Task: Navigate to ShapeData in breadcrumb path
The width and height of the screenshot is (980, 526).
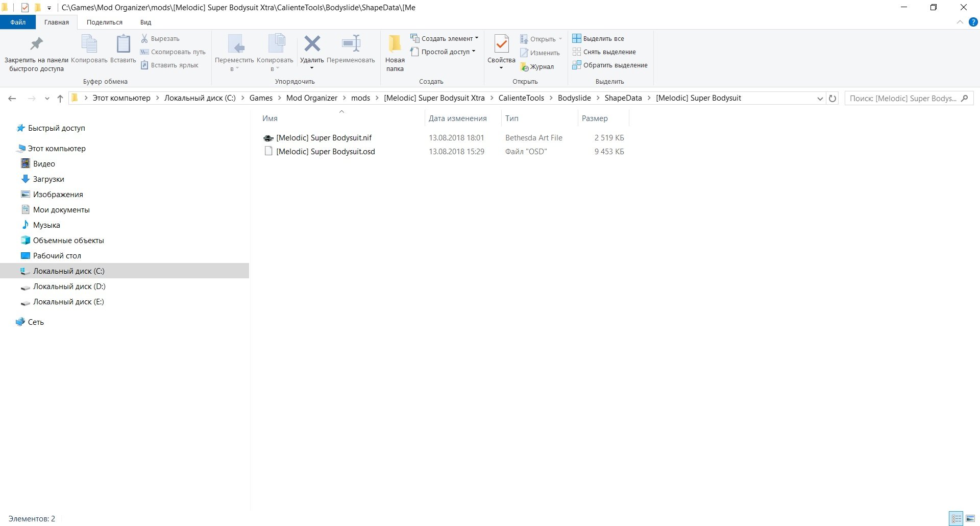Action: [x=623, y=98]
